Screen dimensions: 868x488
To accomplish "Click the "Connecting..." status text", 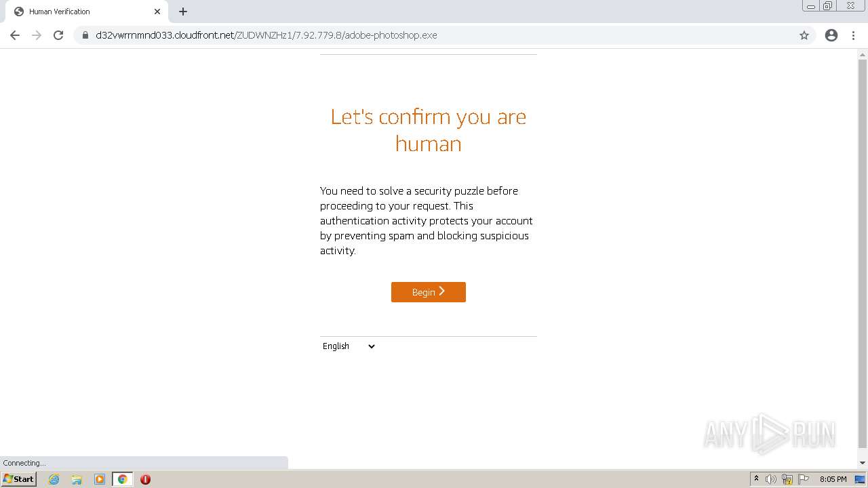I will 24,463.
